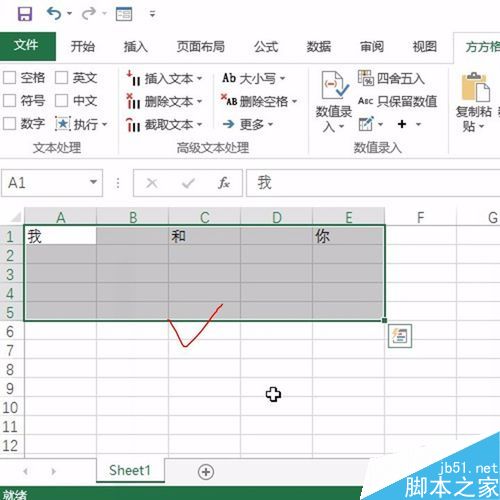Click the formula bar showing 我
Viewport: 500px width, 500px height.
point(373,183)
